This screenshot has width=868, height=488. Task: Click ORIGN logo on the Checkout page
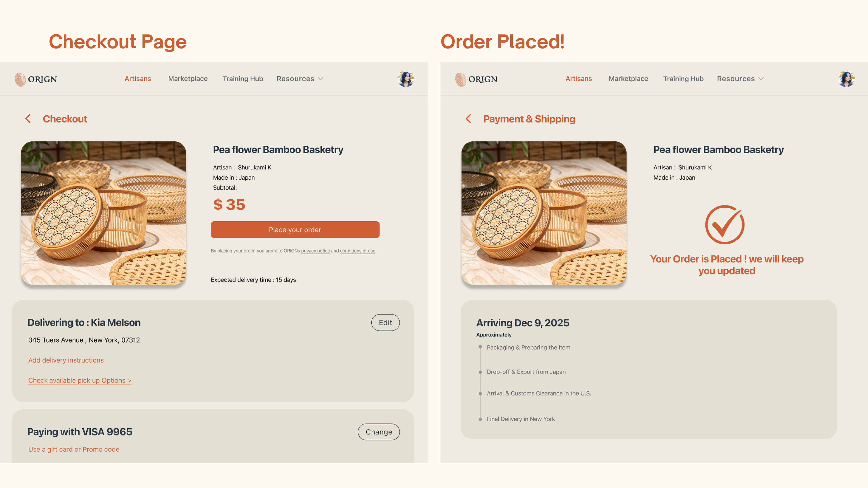point(36,79)
